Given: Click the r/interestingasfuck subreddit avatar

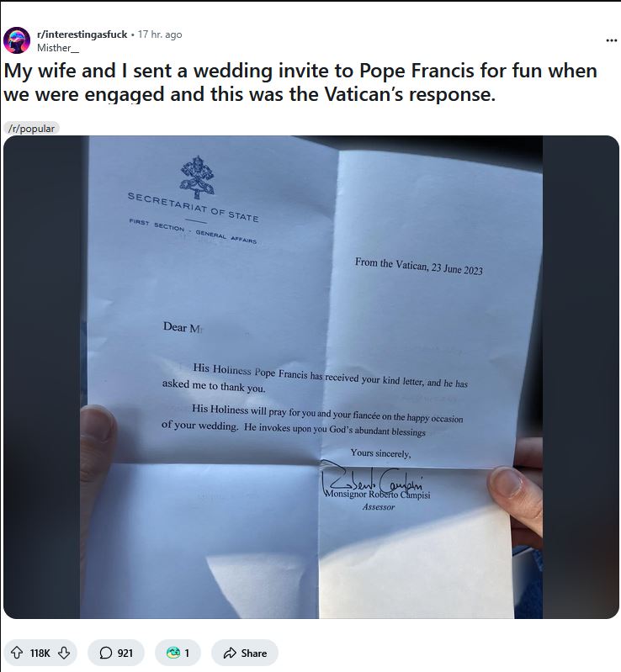Looking at the screenshot, I should pyautogui.click(x=17, y=40).
